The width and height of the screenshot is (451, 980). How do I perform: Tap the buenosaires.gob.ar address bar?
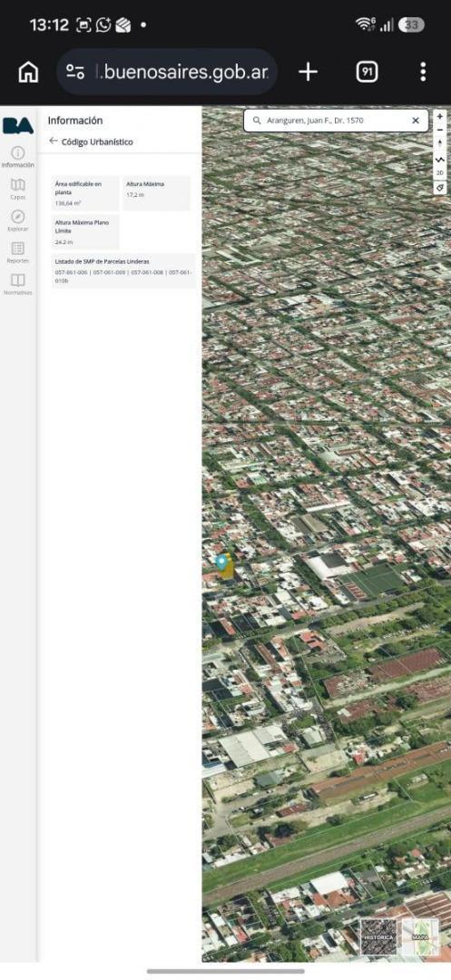tap(167, 72)
